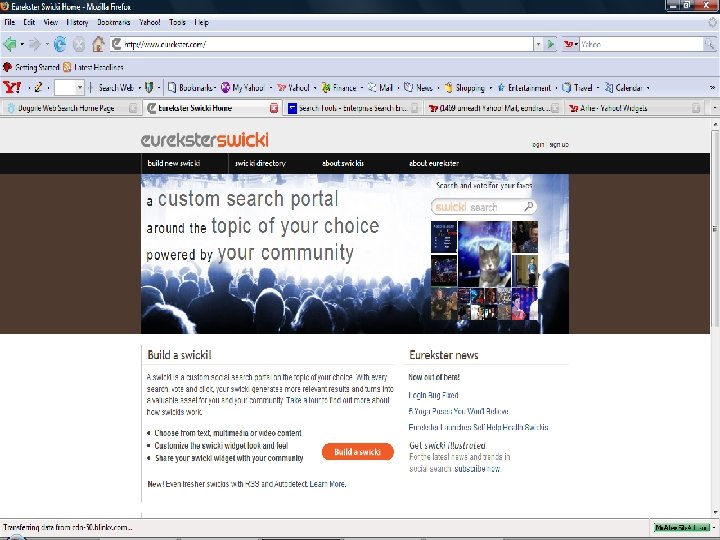Click the subscribe now link
Screen dimensions: 720x540
(x=477, y=469)
